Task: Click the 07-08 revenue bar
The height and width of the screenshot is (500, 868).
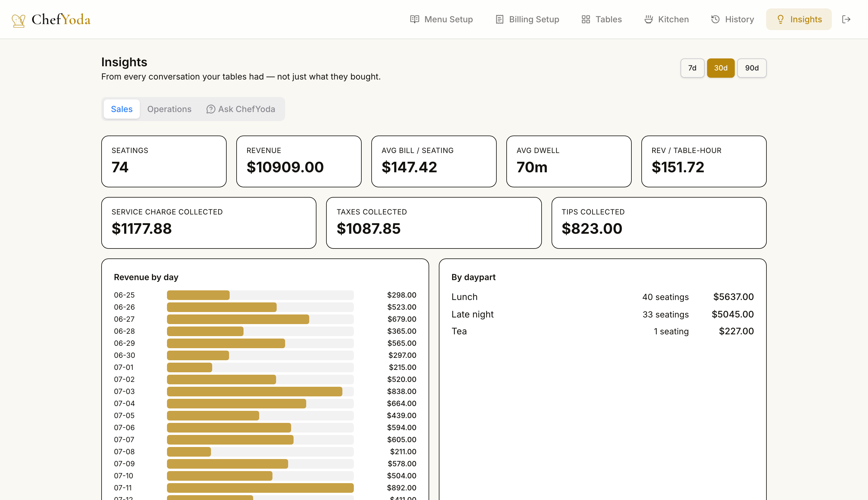Action: pyautogui.click(x=189, y=452)
